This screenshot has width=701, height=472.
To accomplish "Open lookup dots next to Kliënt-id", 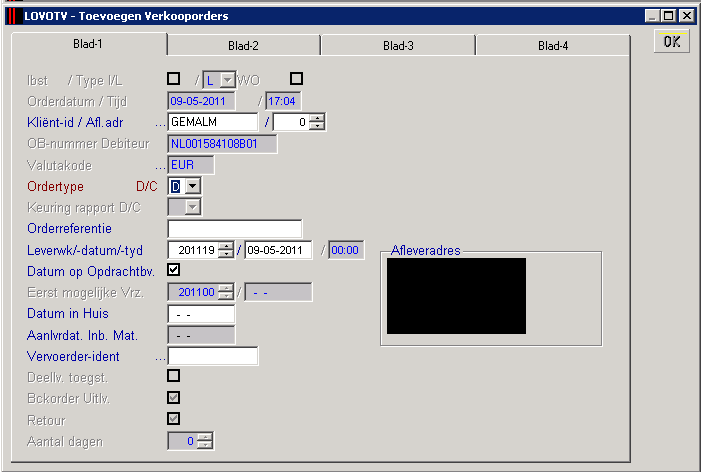I will tap(160, 124).
